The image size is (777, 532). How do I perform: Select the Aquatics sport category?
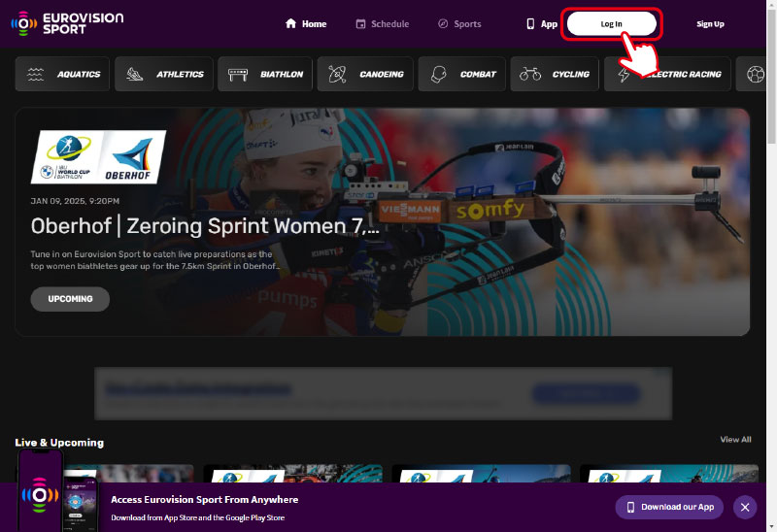62,74
